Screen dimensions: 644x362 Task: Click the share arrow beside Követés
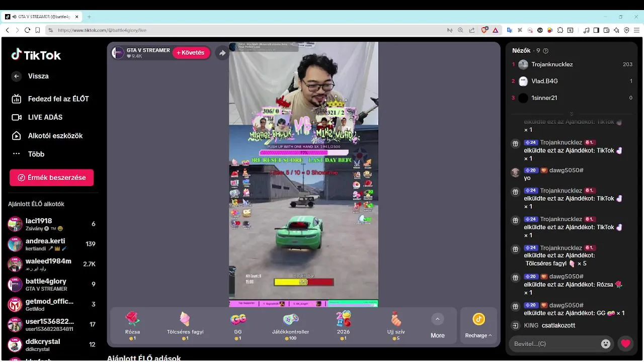click(x=222, y=53)
